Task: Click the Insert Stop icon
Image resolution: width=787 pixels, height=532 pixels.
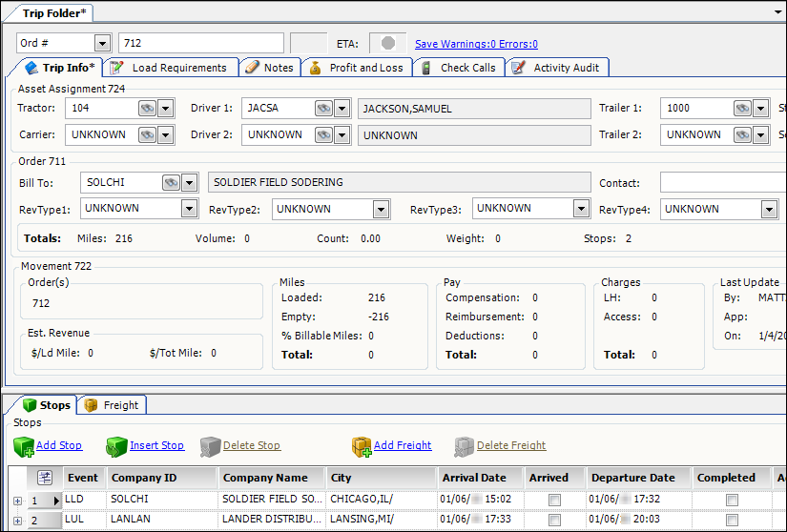Action: pos(117,446)
